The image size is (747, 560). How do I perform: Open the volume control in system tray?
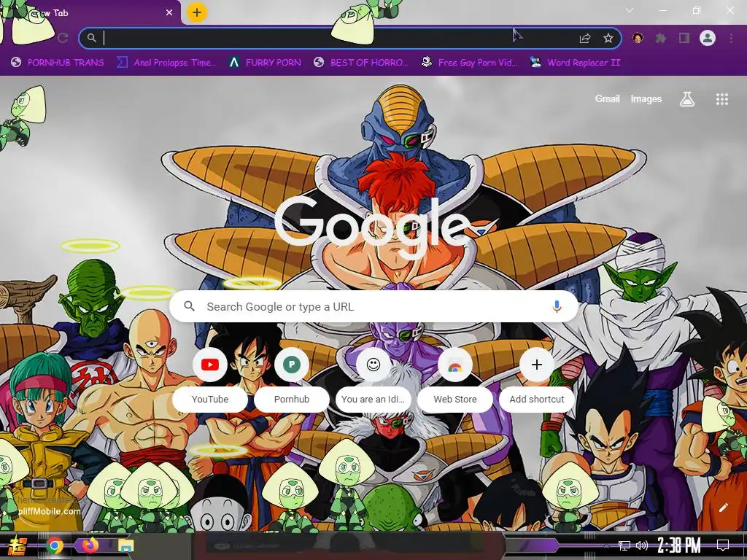coord(642,545)
